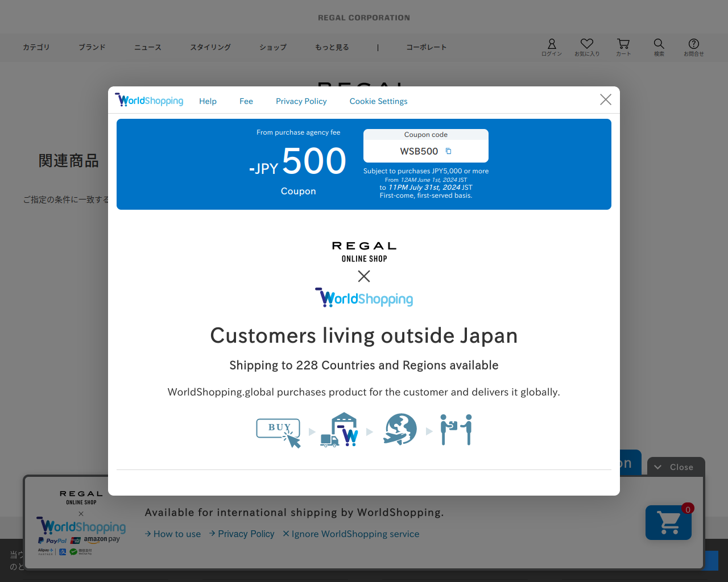Copy the WSB500 coupon code icon
This screenshot has width=728, height=582.
pyautogui.click(x=448, y=151)
